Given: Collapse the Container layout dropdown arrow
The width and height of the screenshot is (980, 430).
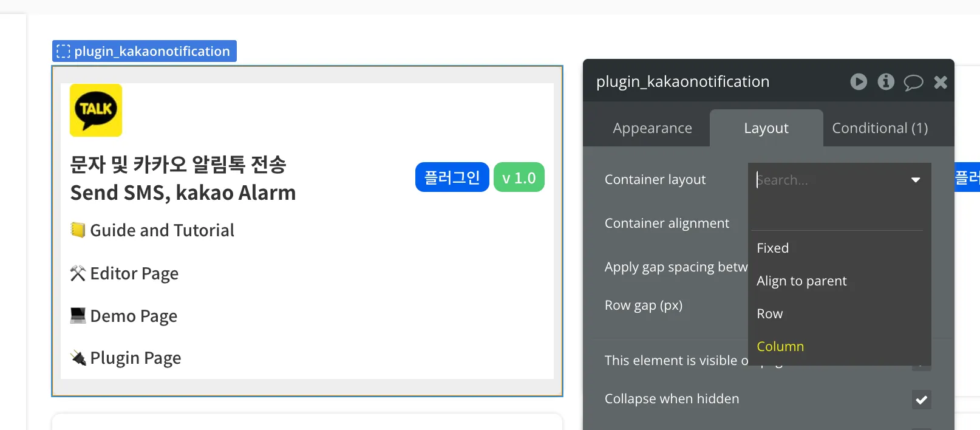Looking at the screenshot, I should pyautogui.click(x=916, y=180).
